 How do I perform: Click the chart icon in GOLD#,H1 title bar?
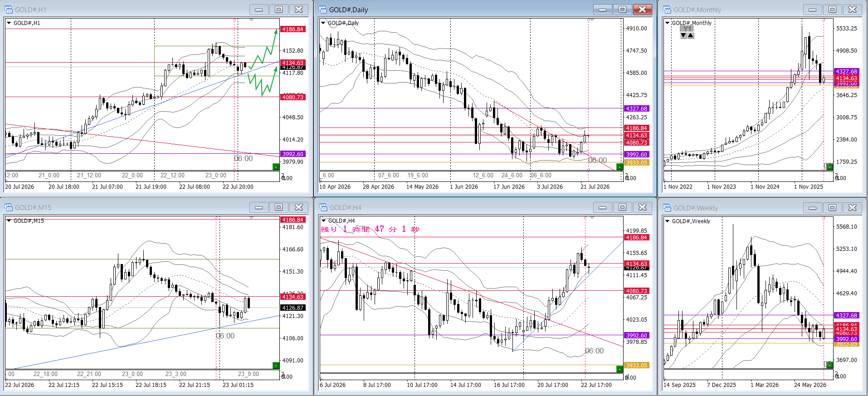click(x=9, y=10)
